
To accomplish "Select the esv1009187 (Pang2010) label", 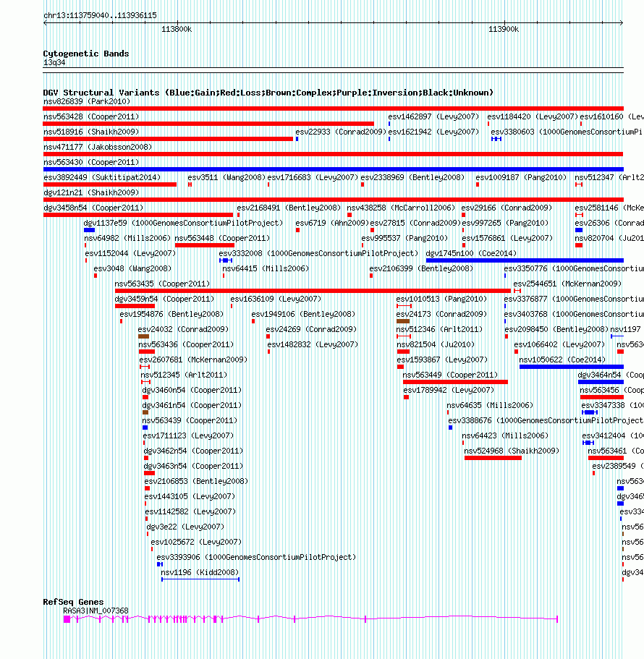I will tap(521, 177).
